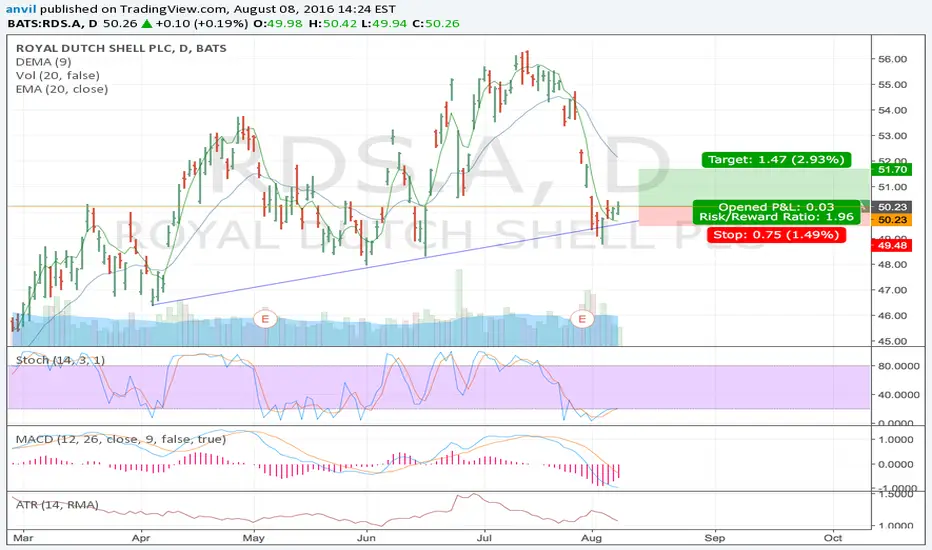This screenshot has height=550, width=932.
Task: Click the orange 50.23 price tag
Action: tap(892, 220)
